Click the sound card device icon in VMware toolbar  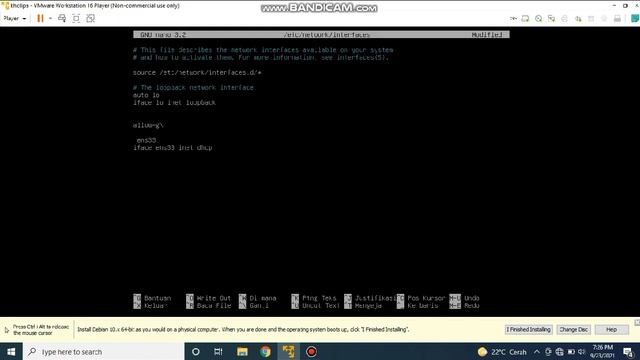tap(578, 18)
